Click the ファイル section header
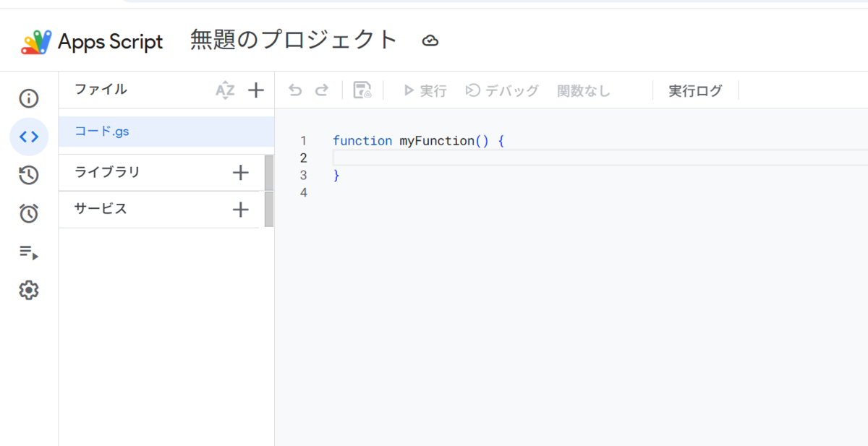Viewport: 868px width, 446px height. click(101, 89)
